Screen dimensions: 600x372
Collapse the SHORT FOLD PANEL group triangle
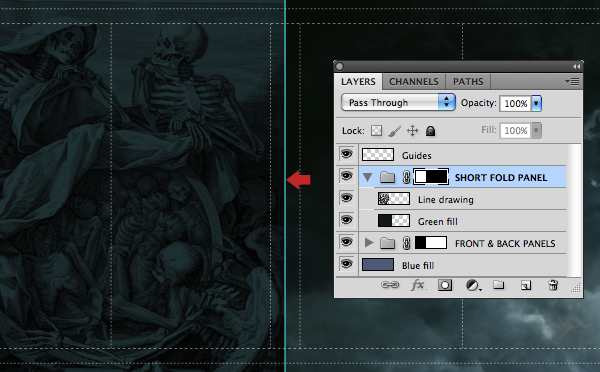(x=368, y=178)
